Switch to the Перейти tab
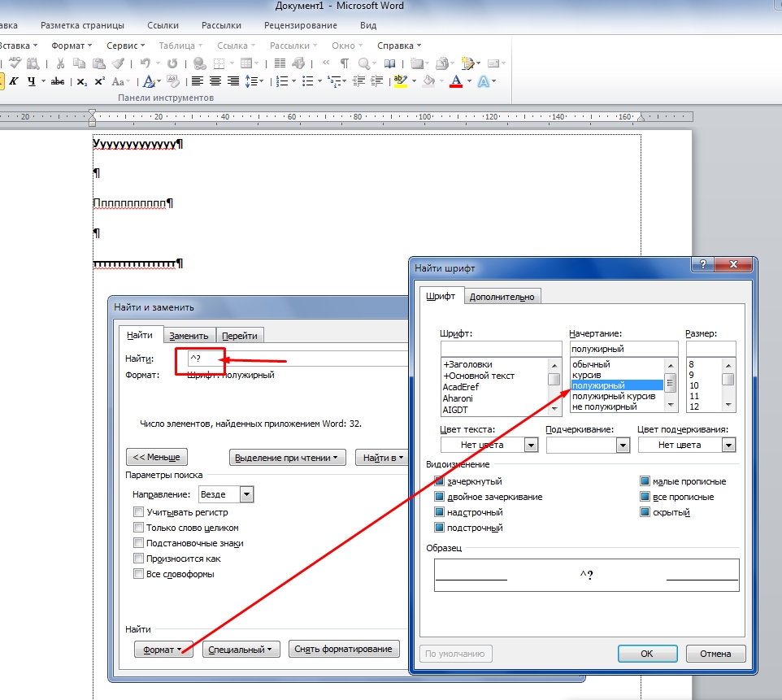Viewport: 782px width, 700px height. pyautogui.click(x=239, y=336)
